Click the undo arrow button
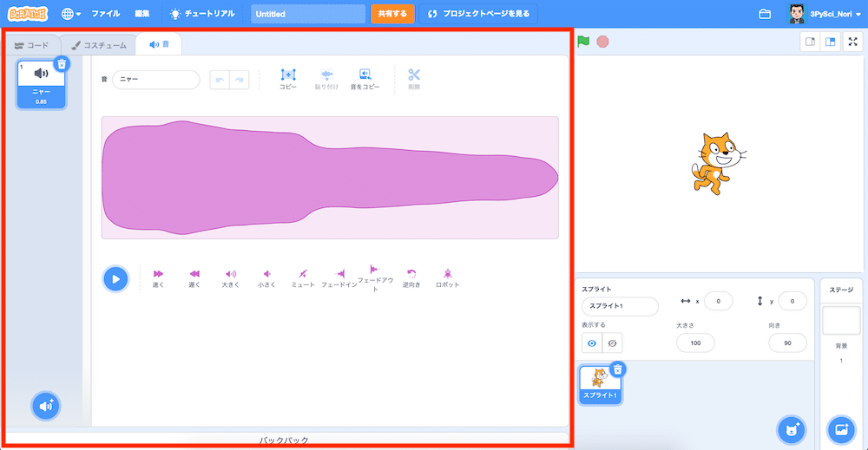Image resolution: width=868 pixels, height=450 pixels. (220, 80)
